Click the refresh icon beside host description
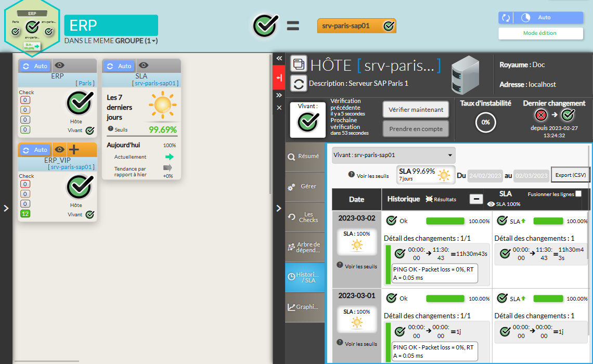Image resolution: width=593 pixels, height=364 pixels. (x=299, y=83)
